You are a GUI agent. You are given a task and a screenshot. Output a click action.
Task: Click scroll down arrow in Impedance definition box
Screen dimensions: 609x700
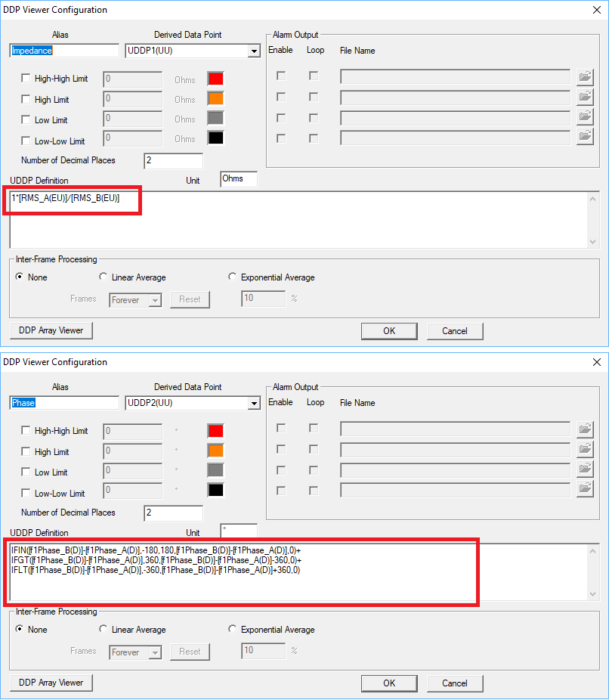point(592,241)
